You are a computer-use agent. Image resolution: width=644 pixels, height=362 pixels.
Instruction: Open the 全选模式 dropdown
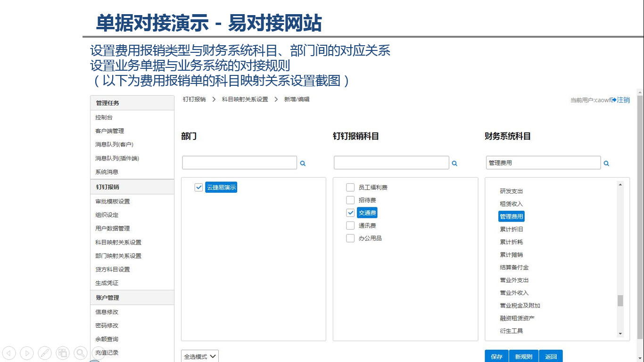[x=199, y=356]
